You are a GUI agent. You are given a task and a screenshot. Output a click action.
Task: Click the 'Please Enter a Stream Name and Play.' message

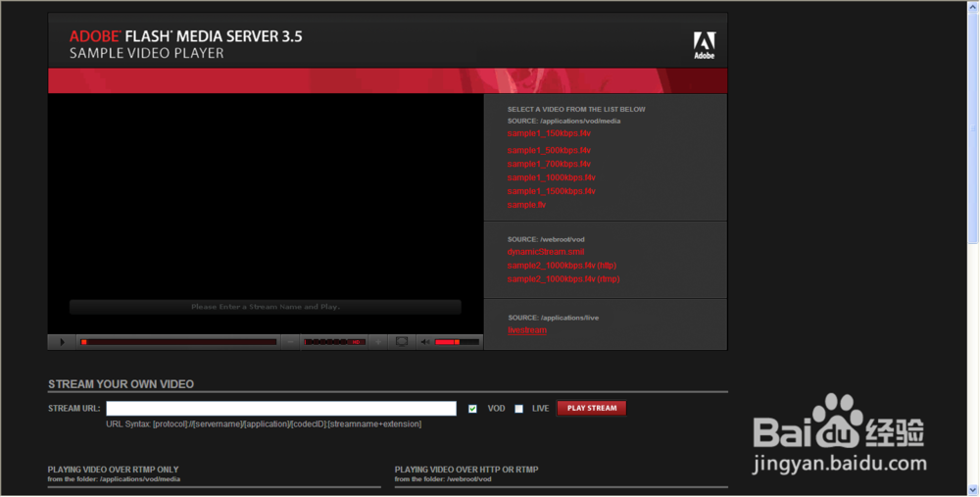pos(265,307)
